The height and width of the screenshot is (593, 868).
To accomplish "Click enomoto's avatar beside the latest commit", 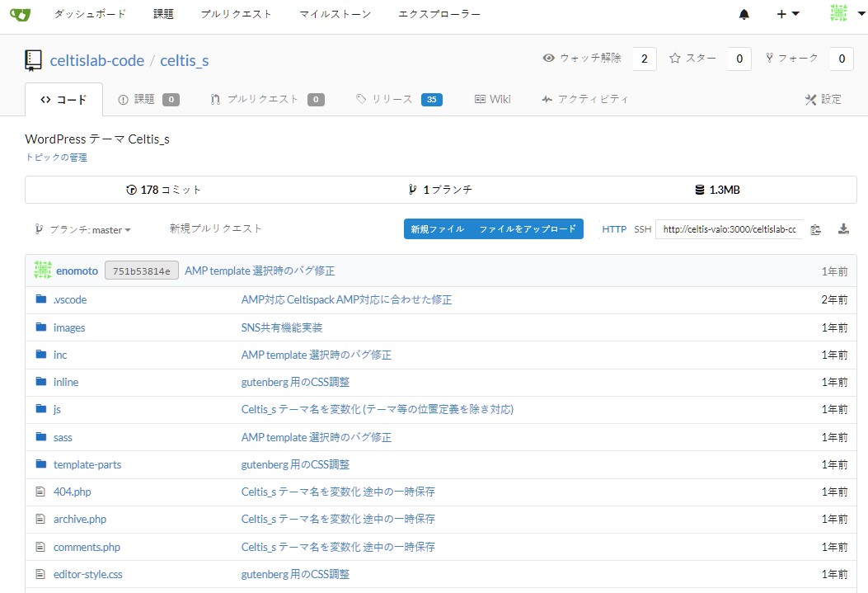I will (42, 270).
